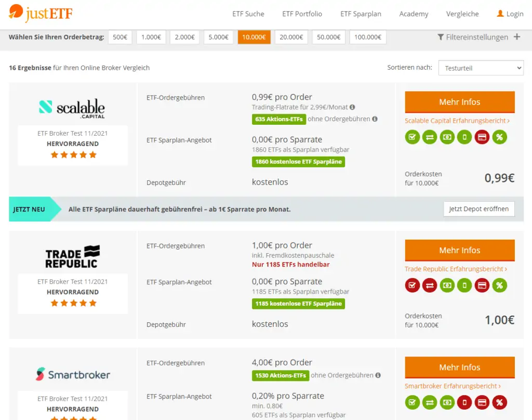Click Scalable Capital's transfer arrows icon
Viewport: 532px width, 420px height.
(430, 137)
